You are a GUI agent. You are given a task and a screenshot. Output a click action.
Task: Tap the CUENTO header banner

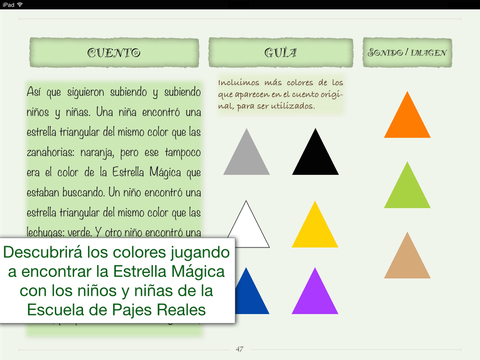click(x=114, y=52)
